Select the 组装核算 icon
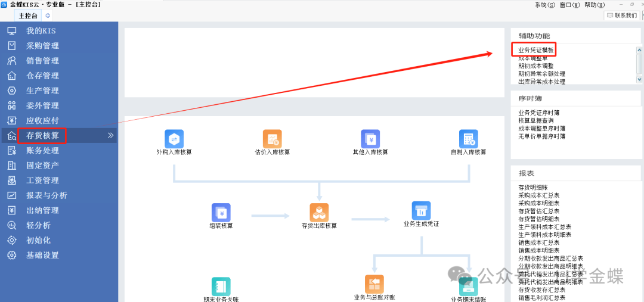The image size is (644, 302). pyautogui.click(x=221, y=213)
